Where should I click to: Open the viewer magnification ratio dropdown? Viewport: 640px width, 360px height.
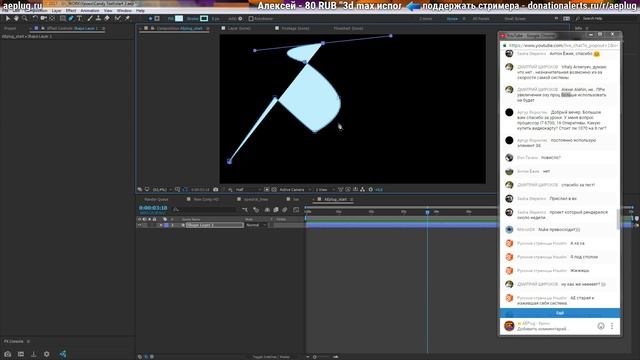161,190
